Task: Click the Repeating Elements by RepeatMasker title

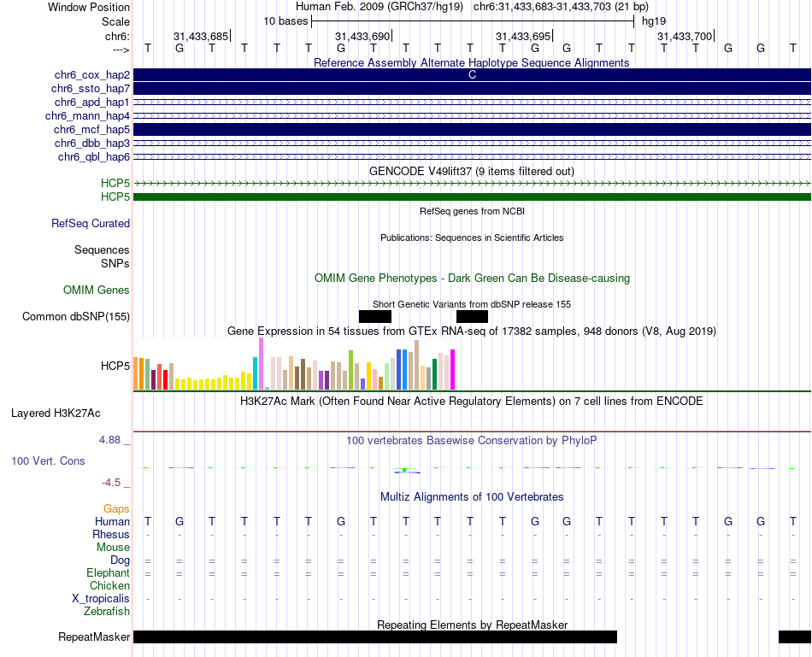Action: [472, 625]
